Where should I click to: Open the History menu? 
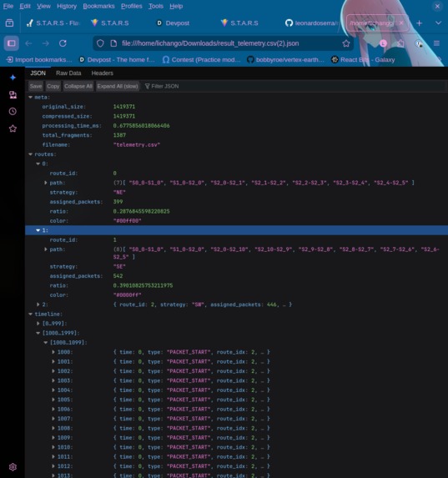[67, 6]
